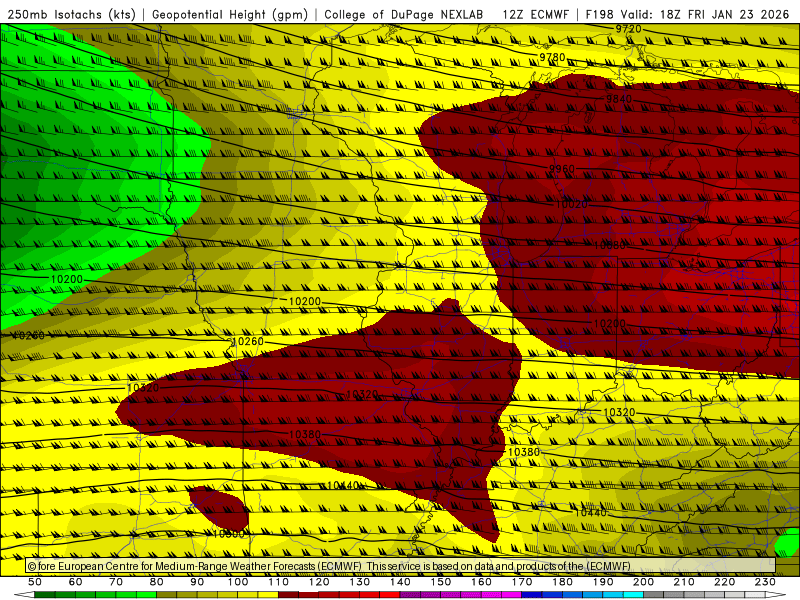The width and height of the screenshot is (800, 600).
Task: Click the 210 value on the color scale
Action: coord(684,582)
